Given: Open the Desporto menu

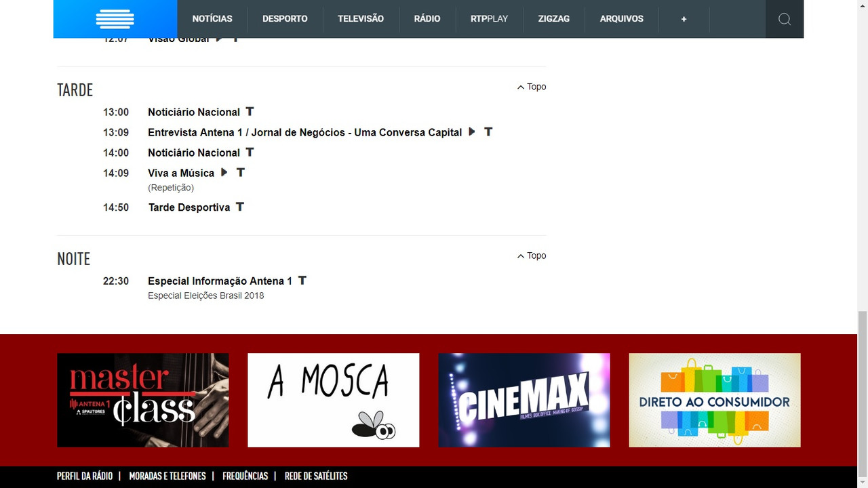Looking at the screenshot, I should [x=285, y=19].
